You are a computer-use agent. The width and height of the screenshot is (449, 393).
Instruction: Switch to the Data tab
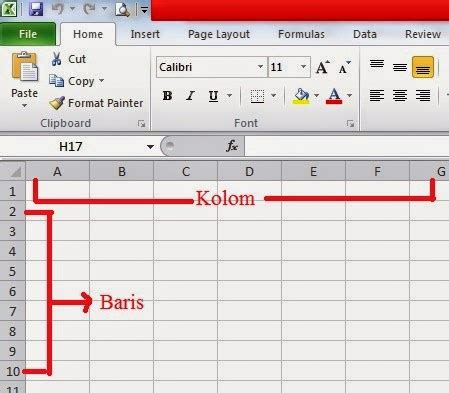coord(365,34)
